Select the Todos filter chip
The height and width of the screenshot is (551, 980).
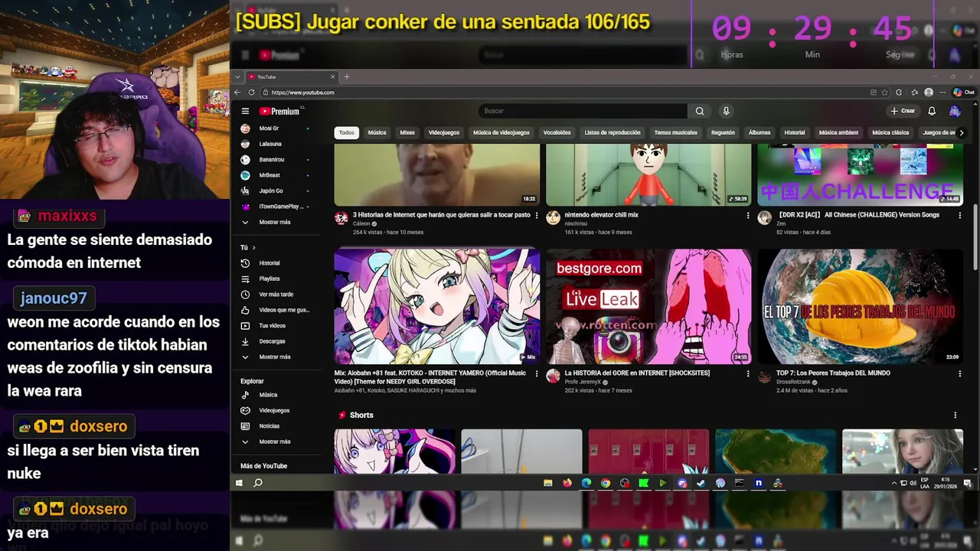347,132
